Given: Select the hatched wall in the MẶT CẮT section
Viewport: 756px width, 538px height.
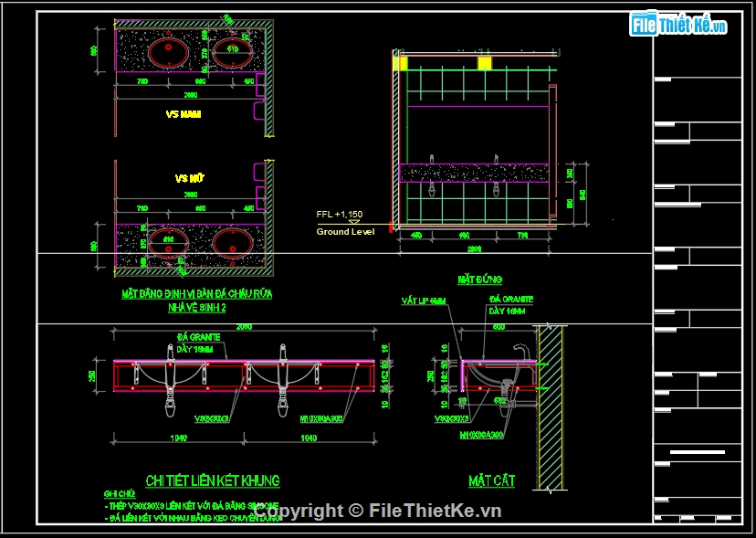Looking at the screenshot, I should (550, 406).
